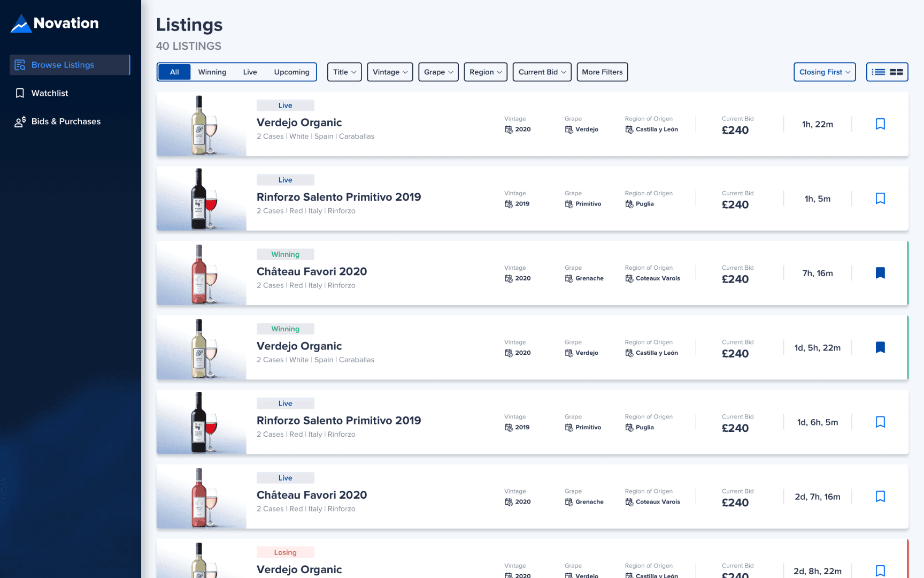The height and width of the screenshot is (578, 924).
Task: Open Winning Verdejo Organic title
Action: point(299,346)
